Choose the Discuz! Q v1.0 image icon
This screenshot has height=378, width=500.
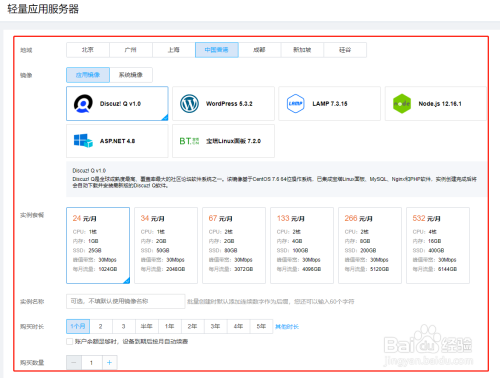click(x=83, y=104)
